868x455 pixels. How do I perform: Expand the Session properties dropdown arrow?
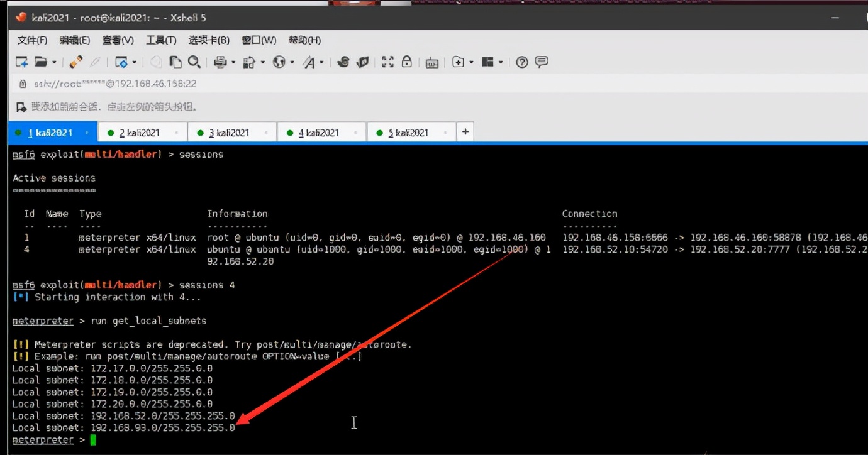pyautogui.click(x=135, y=62)
